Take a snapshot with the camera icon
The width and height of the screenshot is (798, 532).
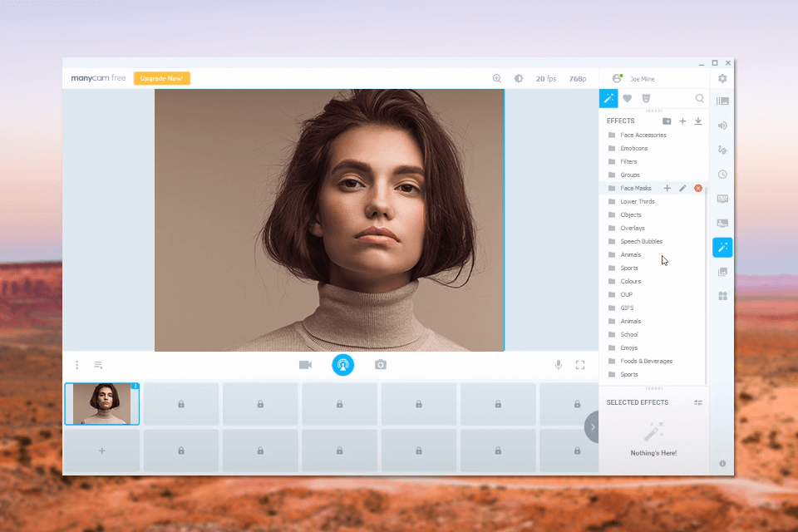point(380,364)
